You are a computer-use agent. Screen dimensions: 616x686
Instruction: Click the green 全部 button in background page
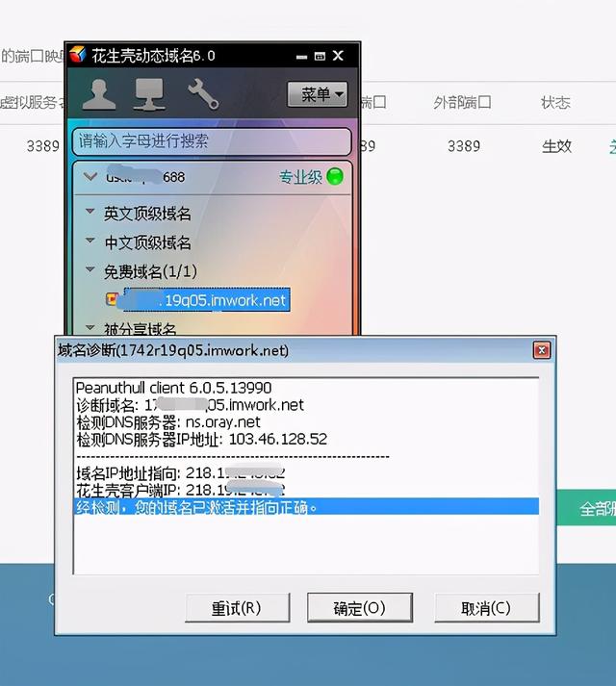point(586,508)
